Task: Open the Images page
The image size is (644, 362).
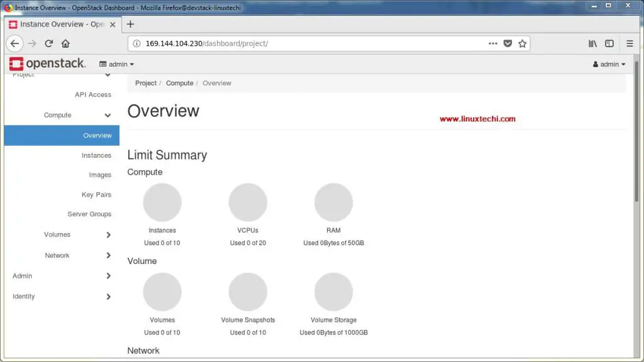Action: click(x=100, y=175)
